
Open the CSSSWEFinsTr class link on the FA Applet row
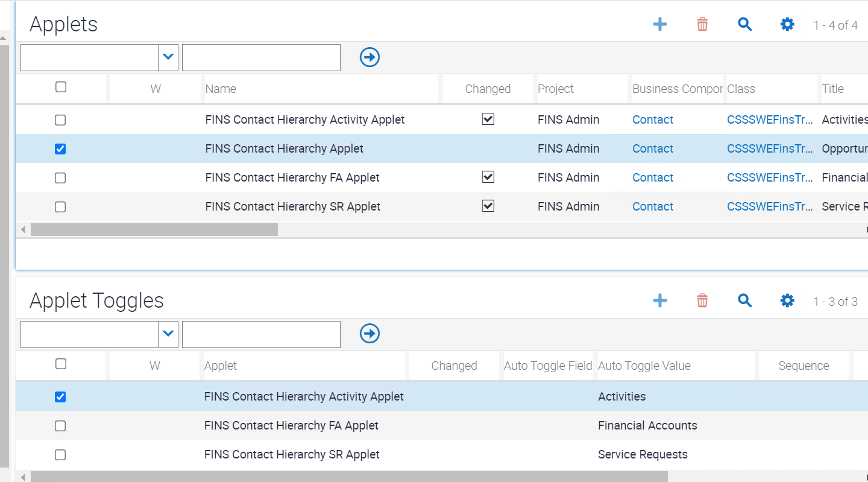pyautogui.click(x=770, y=177)
